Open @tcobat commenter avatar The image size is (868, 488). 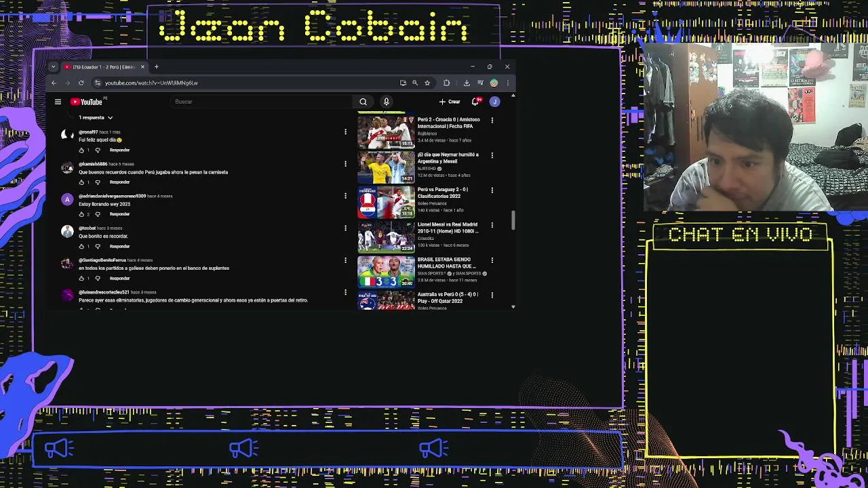67,232
